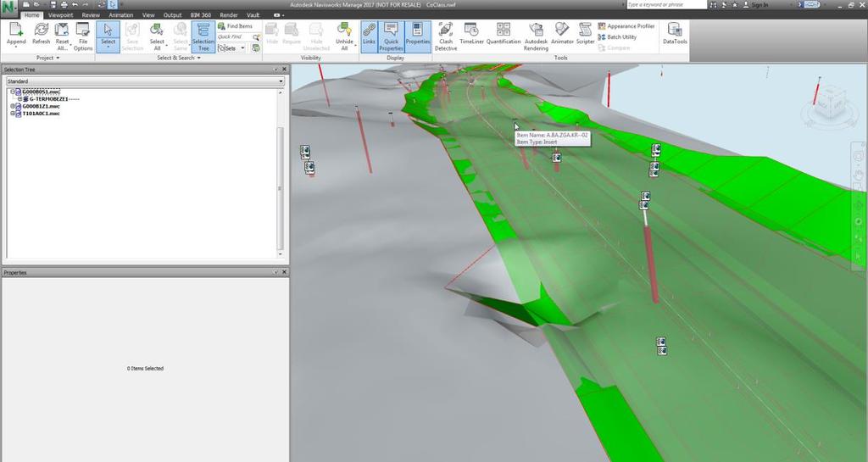The width and height of the screenshot is (868, 462).
Task: Select G000B1Z1.nwc in Selection Tree
Action: [41, 106]
